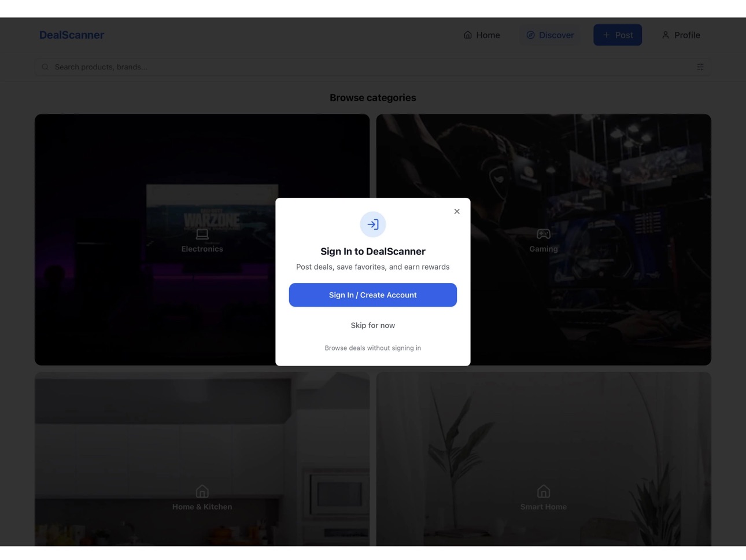Click the plus icon in the Post button
Image resolution: width=746 pixels, height=560 pixels.
tap(607, 35)
